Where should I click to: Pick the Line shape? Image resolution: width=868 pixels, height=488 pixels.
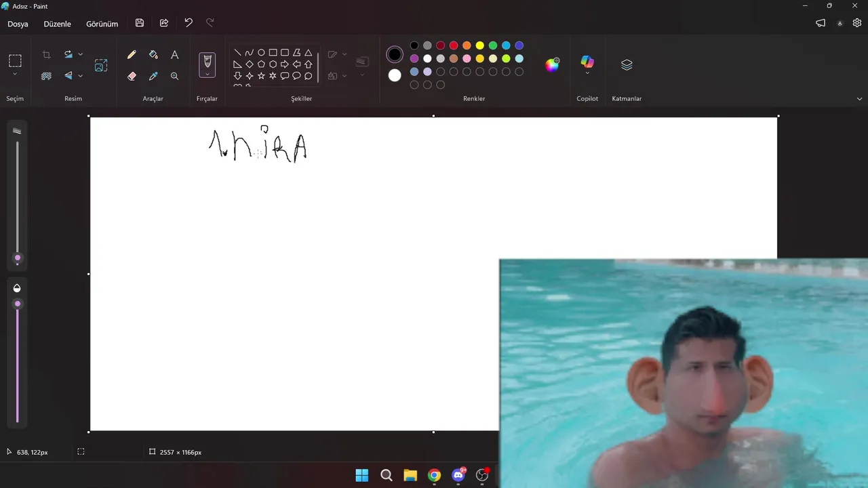point(237,52)
